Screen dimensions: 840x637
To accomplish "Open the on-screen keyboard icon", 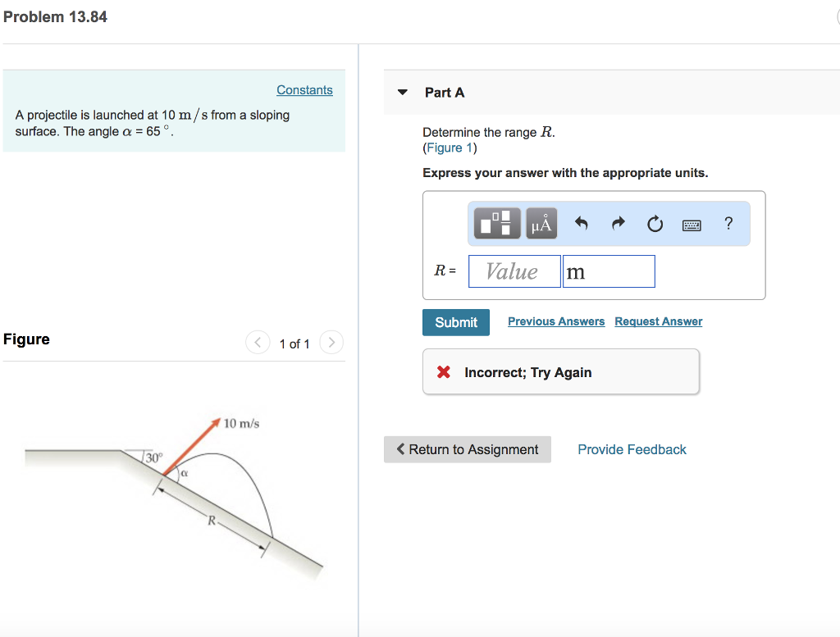I will (692, 224).
